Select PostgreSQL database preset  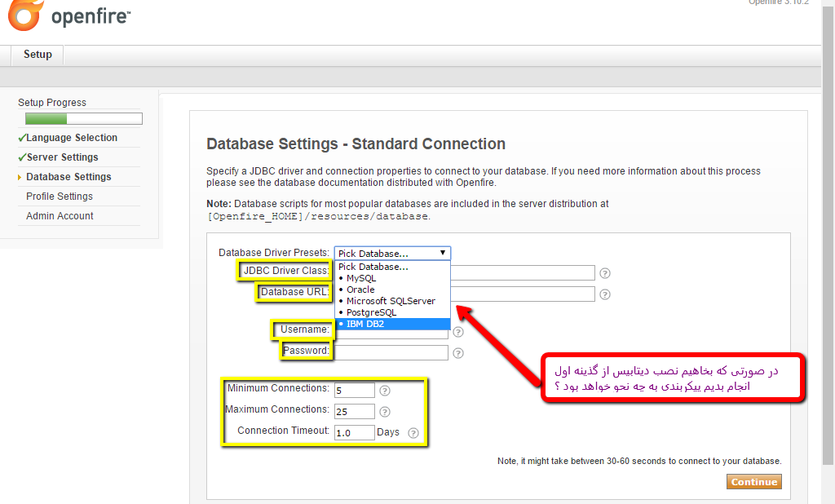click(x=371, y=312)
